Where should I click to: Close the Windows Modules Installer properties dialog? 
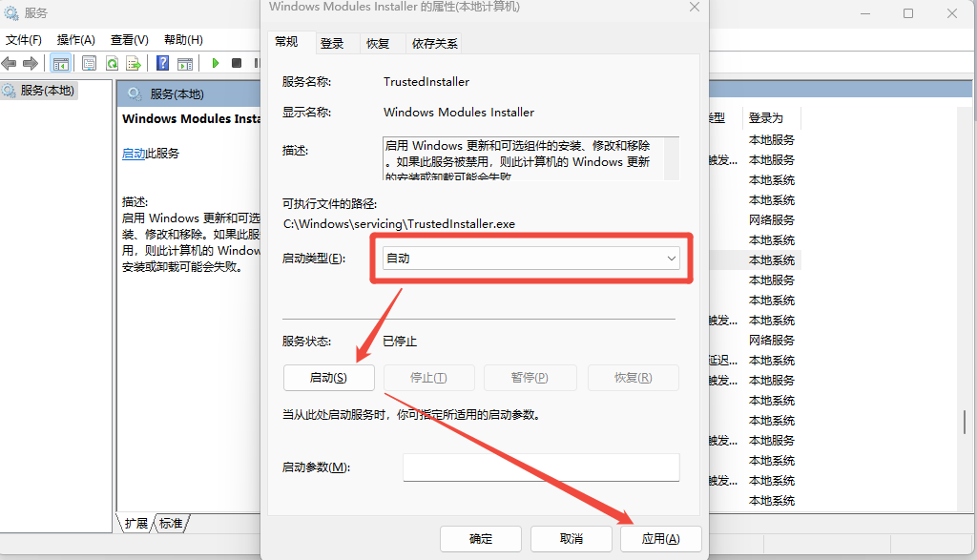pos(695,7)
